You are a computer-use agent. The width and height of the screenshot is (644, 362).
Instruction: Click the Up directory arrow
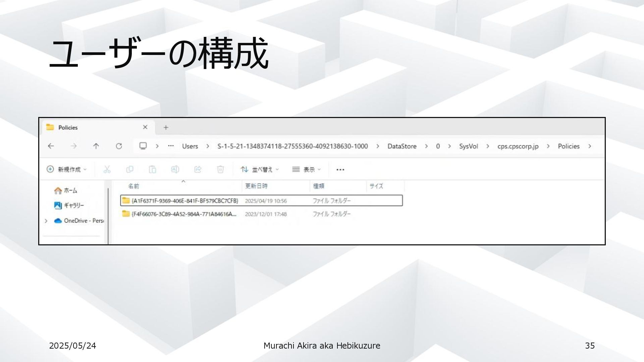point(96,146)
